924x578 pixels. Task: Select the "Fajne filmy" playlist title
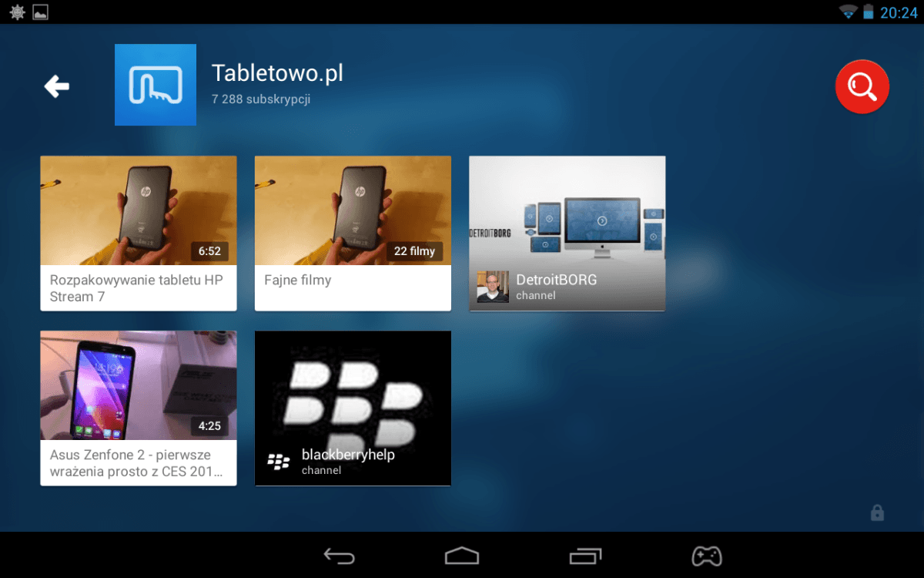pos(298,281)
